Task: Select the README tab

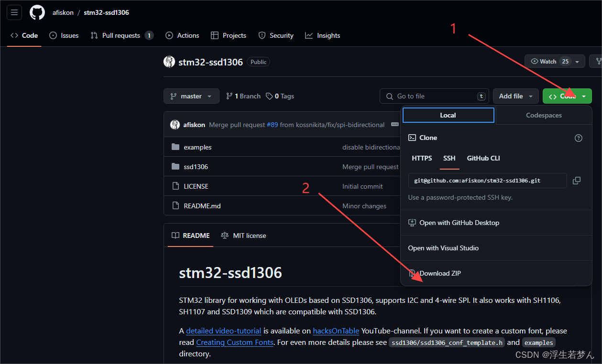Action: point(191,236)
